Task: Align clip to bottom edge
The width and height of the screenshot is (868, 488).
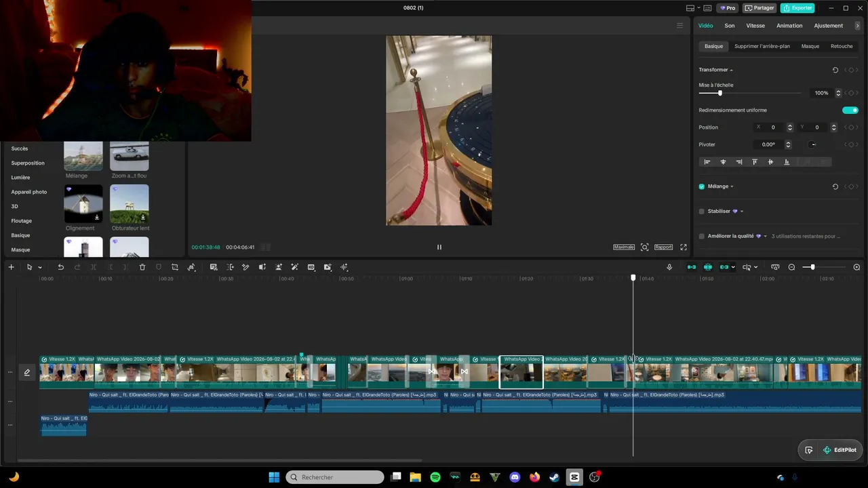Action: [787, 162]
